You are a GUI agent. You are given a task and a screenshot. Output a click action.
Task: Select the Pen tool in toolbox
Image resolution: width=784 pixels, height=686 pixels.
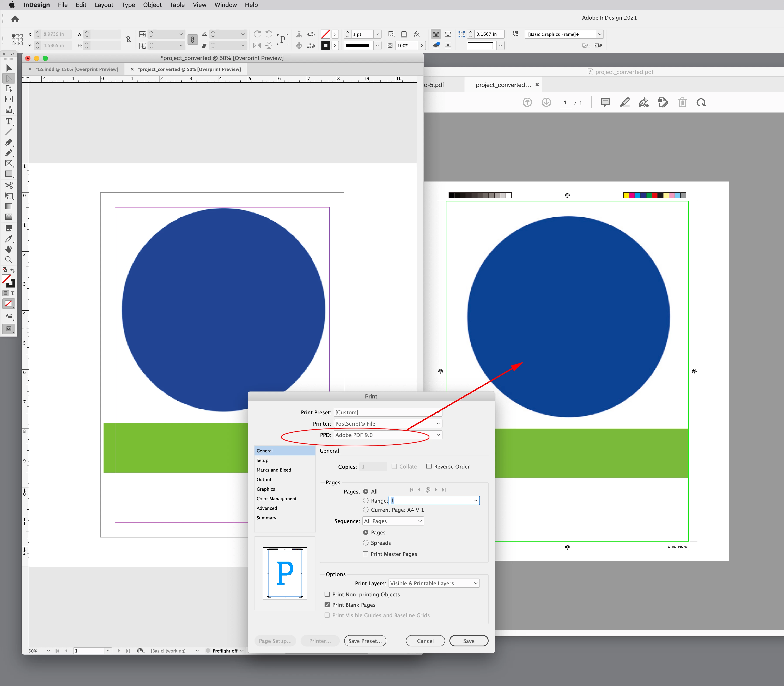(8, 142)
